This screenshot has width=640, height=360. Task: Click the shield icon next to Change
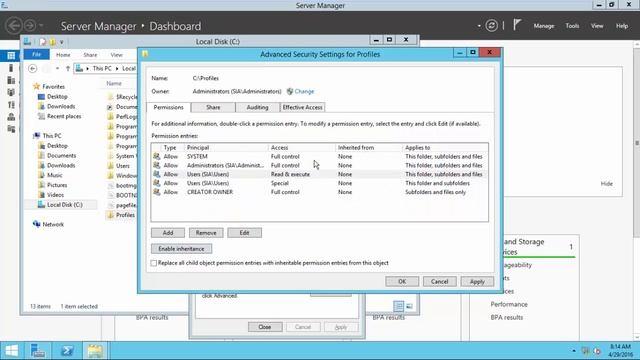(x=289, y=91)
